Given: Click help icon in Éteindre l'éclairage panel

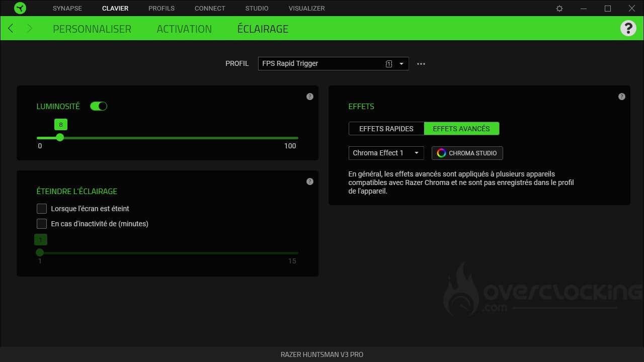Looking at the screenshot, I should pyautogui.click(x=310, y=182).
